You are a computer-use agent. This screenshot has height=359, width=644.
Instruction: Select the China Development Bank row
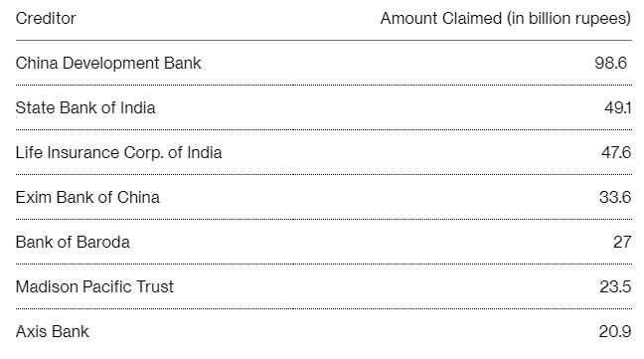point(324,64)
